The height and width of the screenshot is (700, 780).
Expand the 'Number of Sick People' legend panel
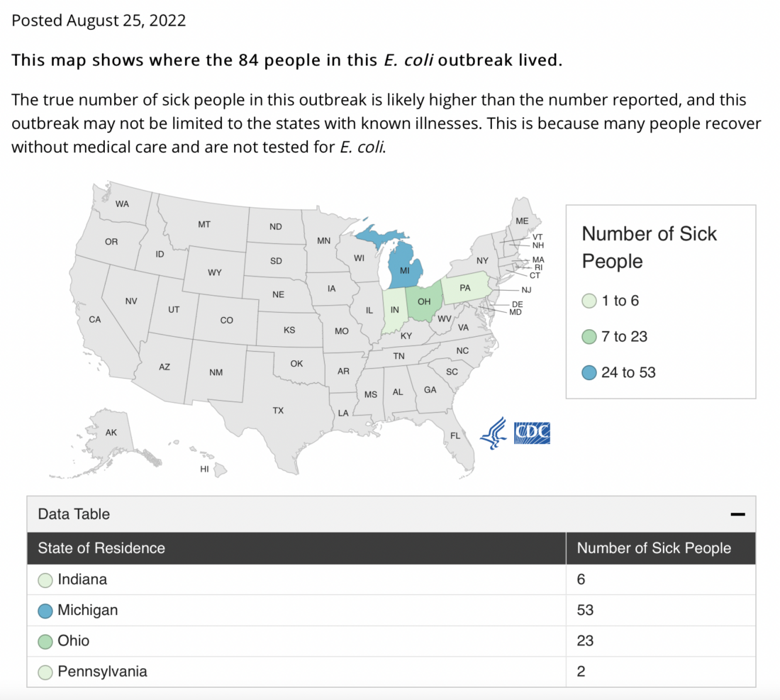[649, 248]
